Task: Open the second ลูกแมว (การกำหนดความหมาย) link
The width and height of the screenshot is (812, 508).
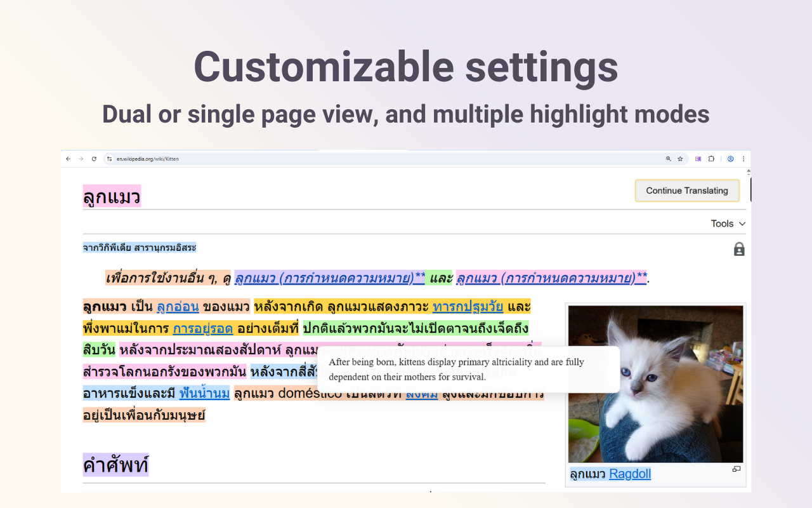Action: 551,278
